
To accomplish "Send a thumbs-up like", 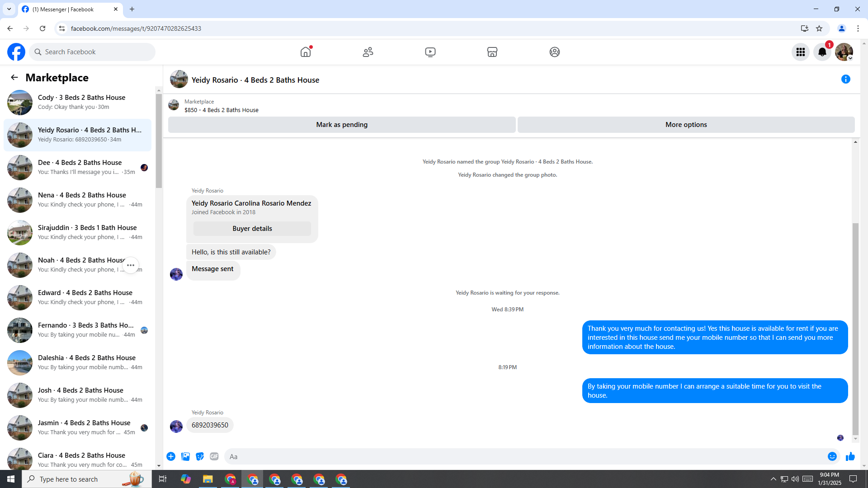I will click(850, 456).
